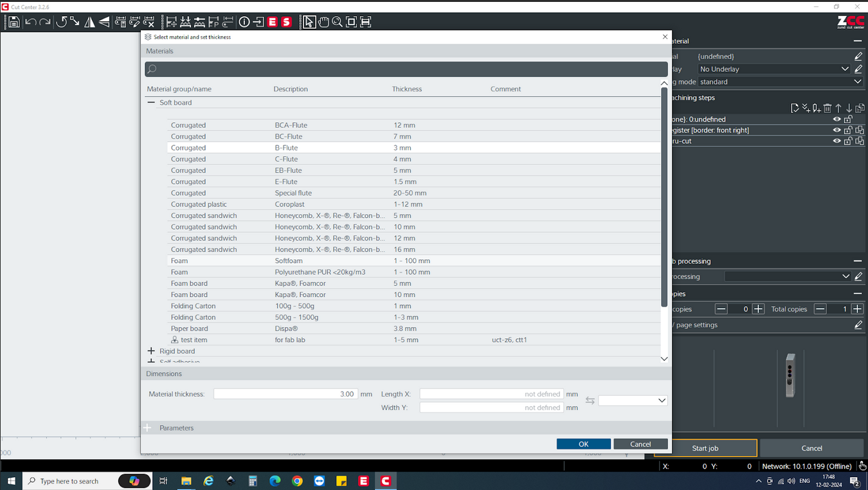Screen dimensions: 868x490
Task: Click the horizontal mirror triangle icon
Action: pyautogui.click(x=104, y=22)
